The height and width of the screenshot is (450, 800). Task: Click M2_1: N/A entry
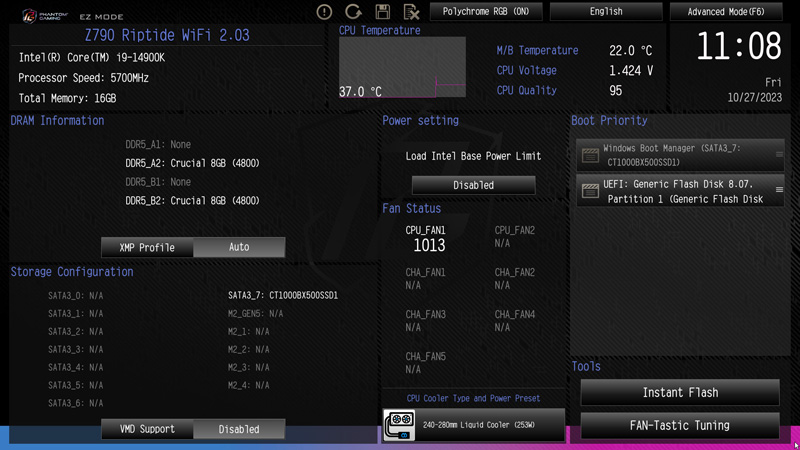click(x=248, y=332)
